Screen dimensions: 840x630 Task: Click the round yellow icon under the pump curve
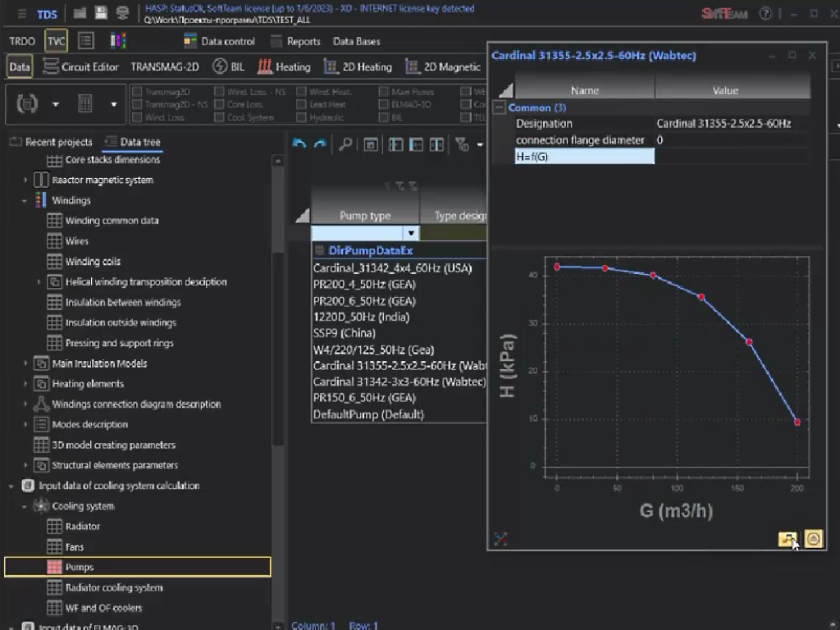click(813, 538)
